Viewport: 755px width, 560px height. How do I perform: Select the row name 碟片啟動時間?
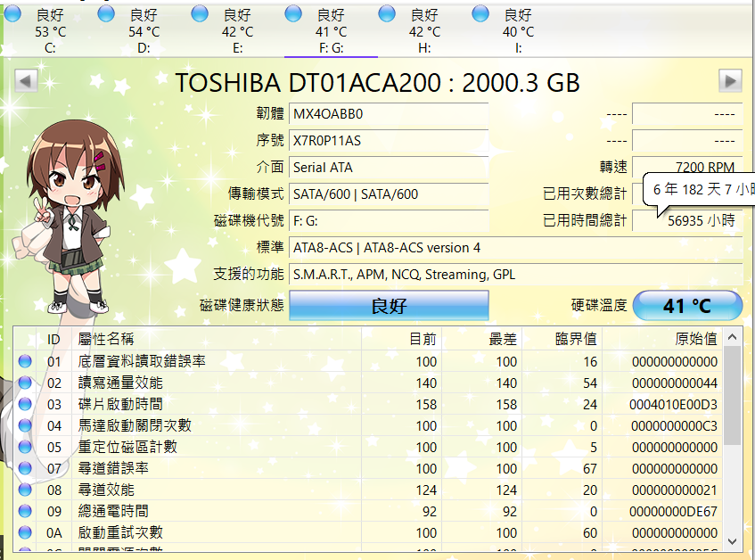pyautogui.click(x=120, y=404)
